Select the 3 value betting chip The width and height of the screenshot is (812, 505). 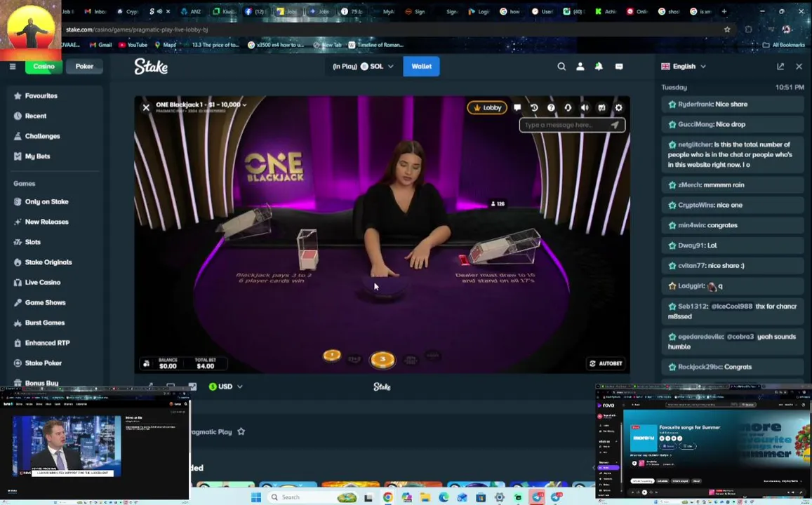382,360
